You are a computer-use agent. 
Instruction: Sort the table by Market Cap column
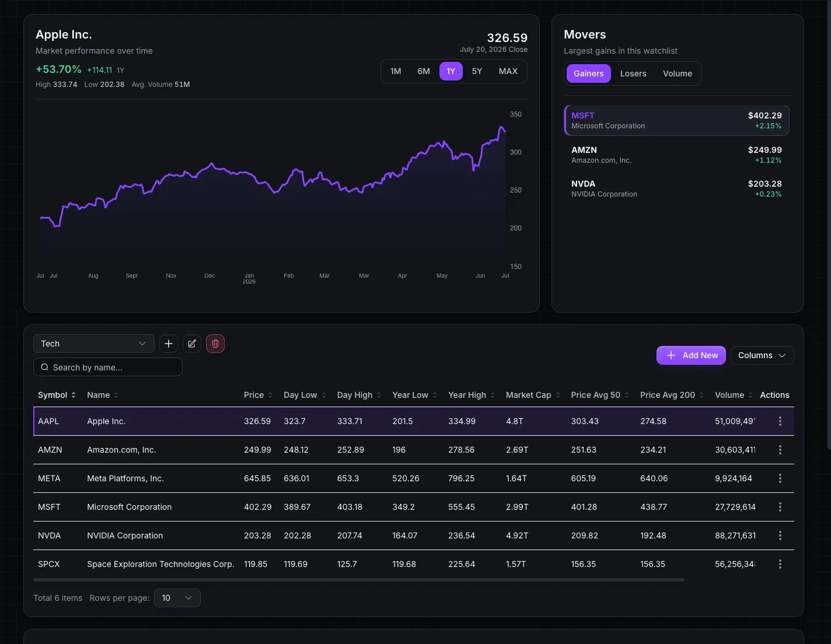click(533, 395)
